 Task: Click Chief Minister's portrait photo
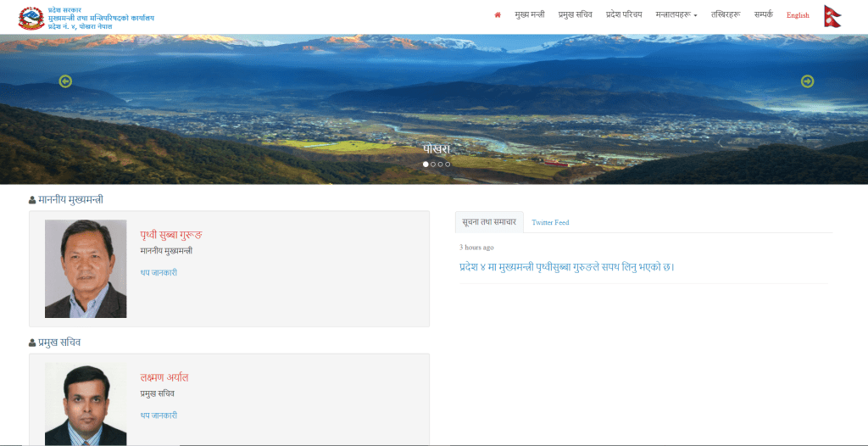click(x=86, y=269)
